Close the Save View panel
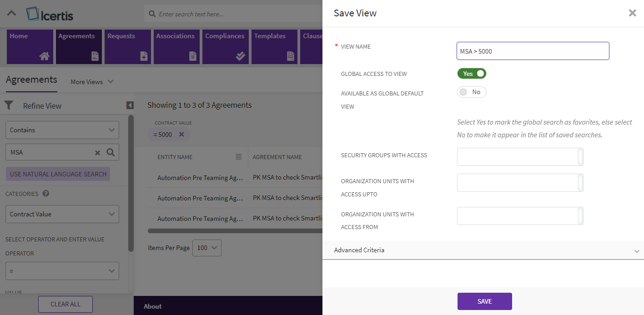This screenshot has height=315, width=644. click(x=632, y=13)
